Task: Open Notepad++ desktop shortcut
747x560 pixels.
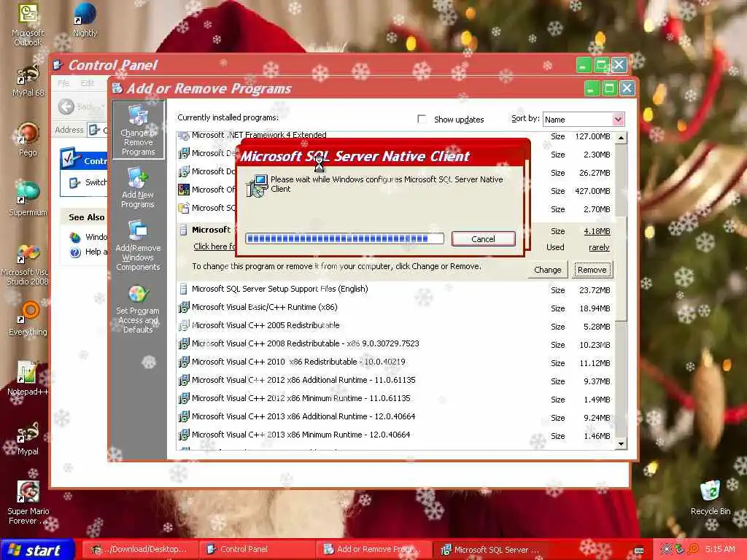Action: click(x=28, y=378)
